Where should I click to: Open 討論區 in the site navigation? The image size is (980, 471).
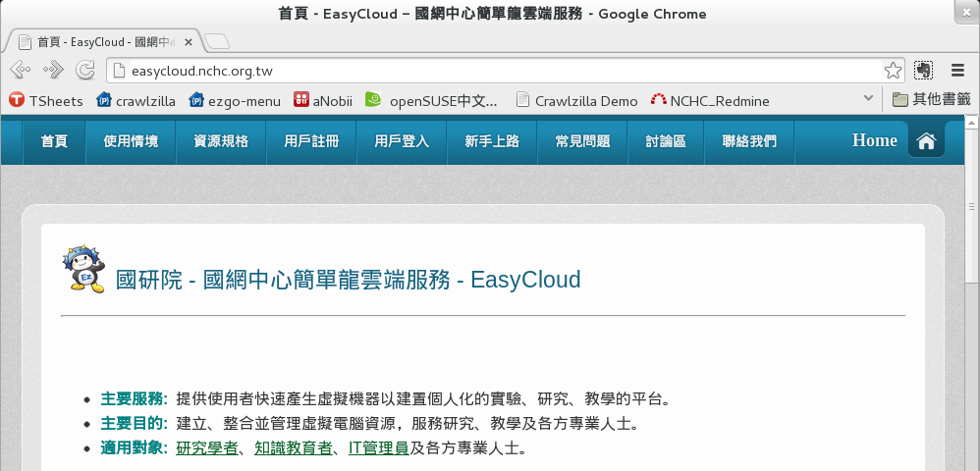coord(666,141)
